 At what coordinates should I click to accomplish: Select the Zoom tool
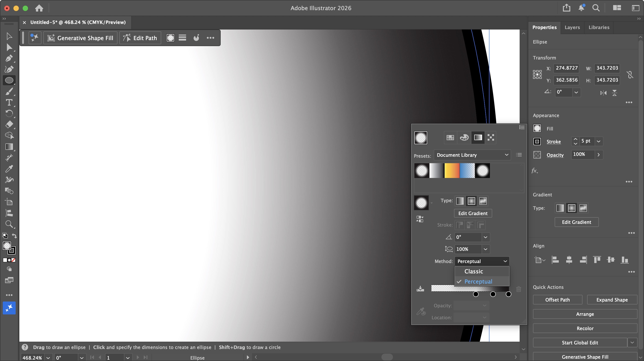[9, 224]
